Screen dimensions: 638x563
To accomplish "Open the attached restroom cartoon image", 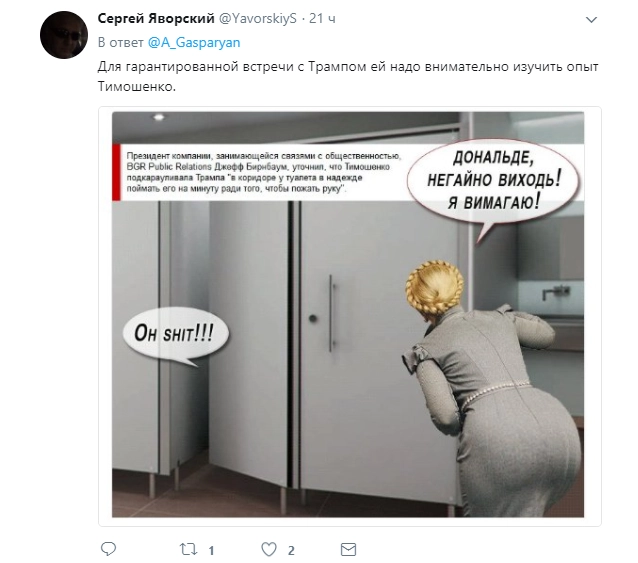I will [x=348, y=314].
